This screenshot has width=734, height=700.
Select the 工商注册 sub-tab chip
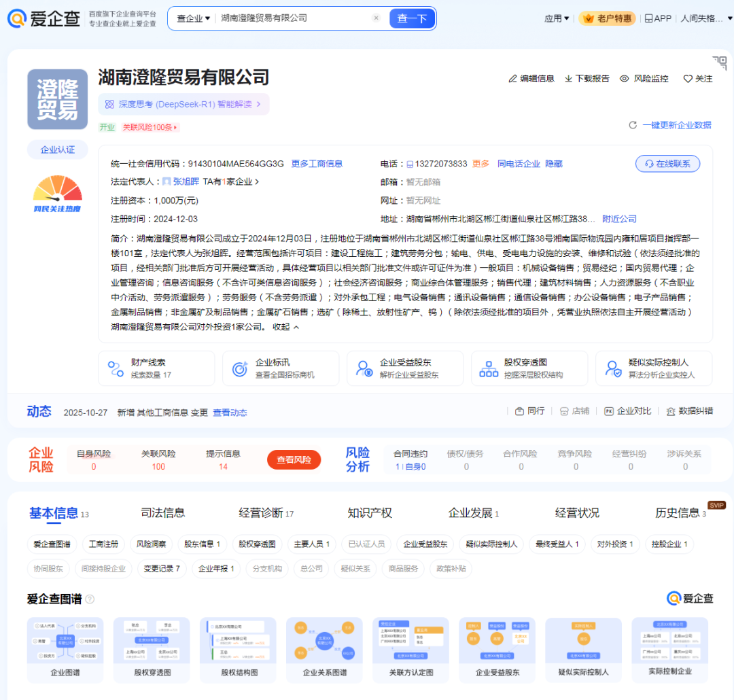[103, 544]
